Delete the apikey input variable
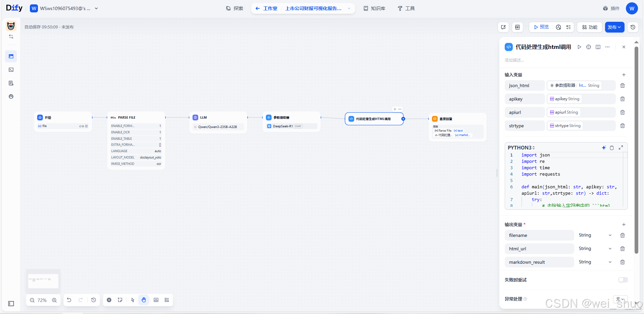644x314 pixels. click(623, 99)
